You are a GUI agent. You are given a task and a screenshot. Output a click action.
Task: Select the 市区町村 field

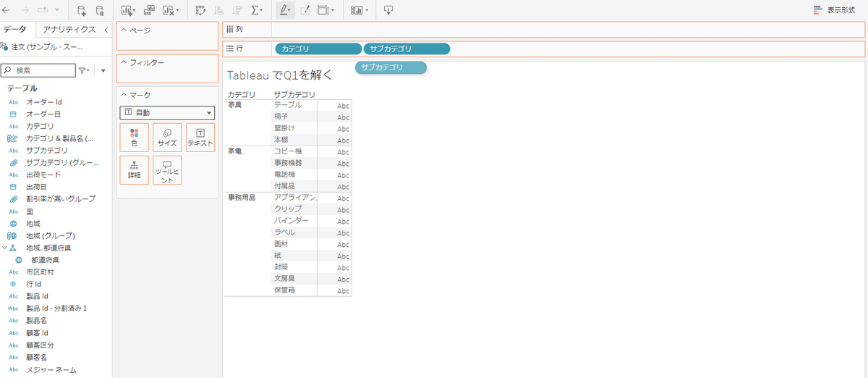tap(40, 272)
